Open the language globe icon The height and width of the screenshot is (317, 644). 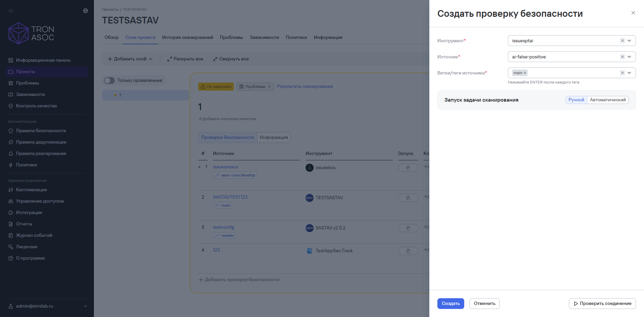click(86, 11)
